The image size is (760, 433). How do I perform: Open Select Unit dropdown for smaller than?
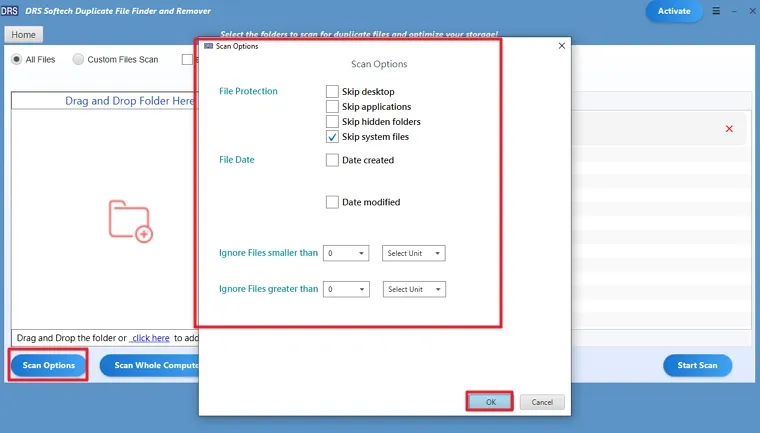tap(413, 253)
